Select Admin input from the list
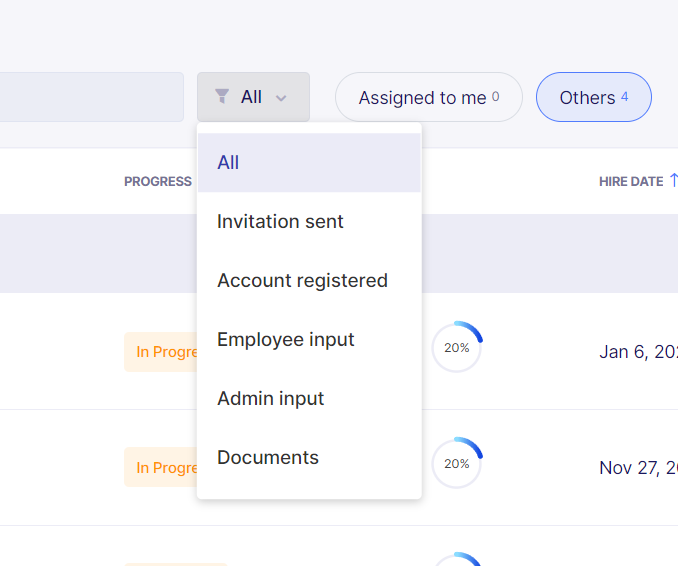Image resolution: width=678 pixels, height=566 pixels. 309,398
